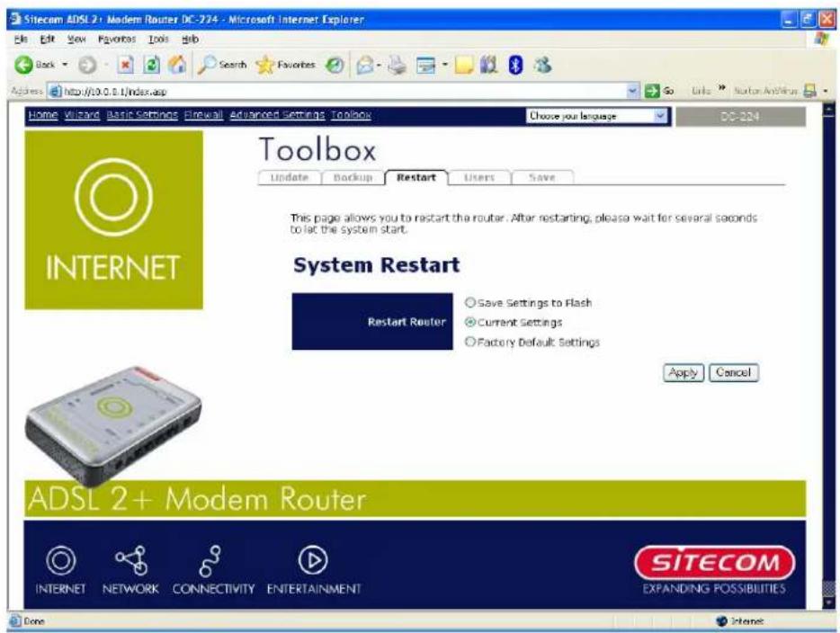Expand the Norton AntiVirus dropdown arrow
The image size is (840, 633).
826,91
